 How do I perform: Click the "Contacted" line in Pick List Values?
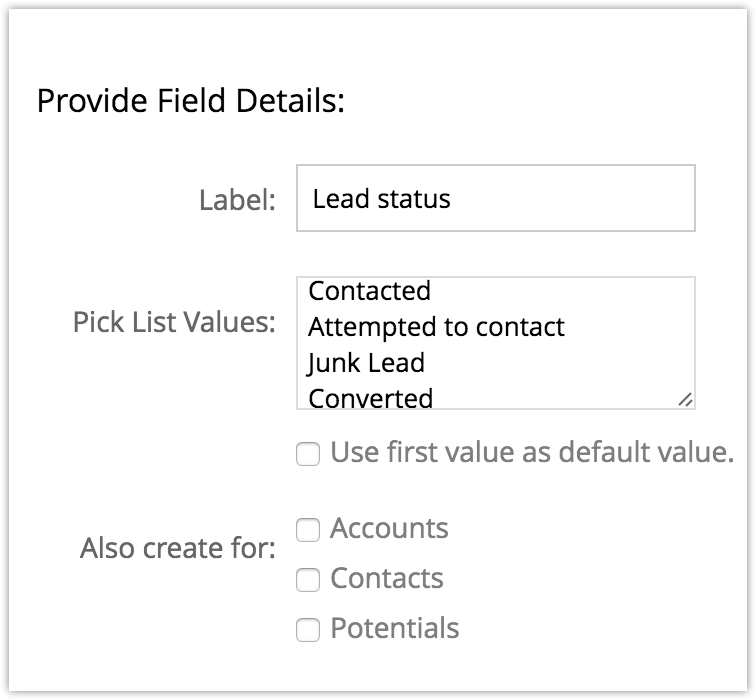click(369, 291)
